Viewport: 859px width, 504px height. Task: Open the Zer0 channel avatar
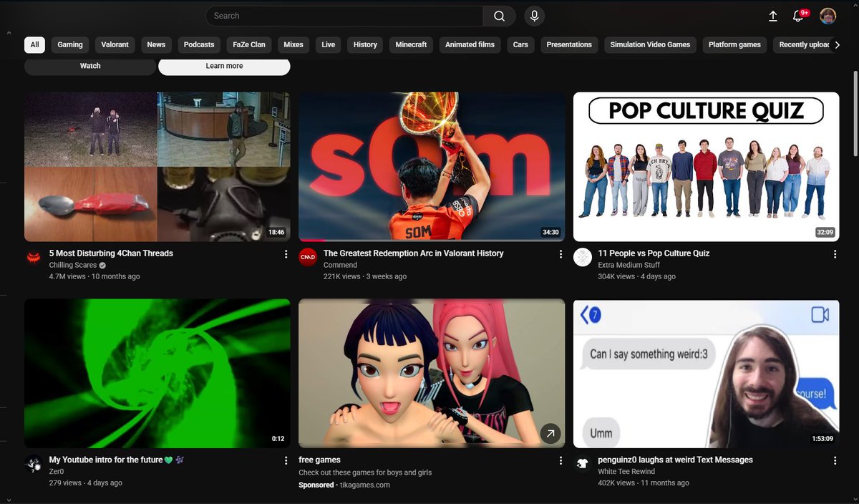tap(34, 465)
